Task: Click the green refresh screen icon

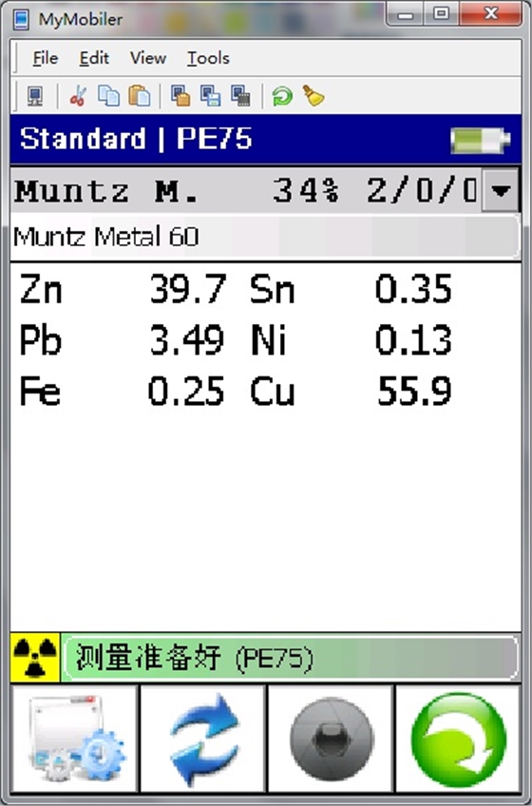Action: pyautogui.click(x=282, y=96)
